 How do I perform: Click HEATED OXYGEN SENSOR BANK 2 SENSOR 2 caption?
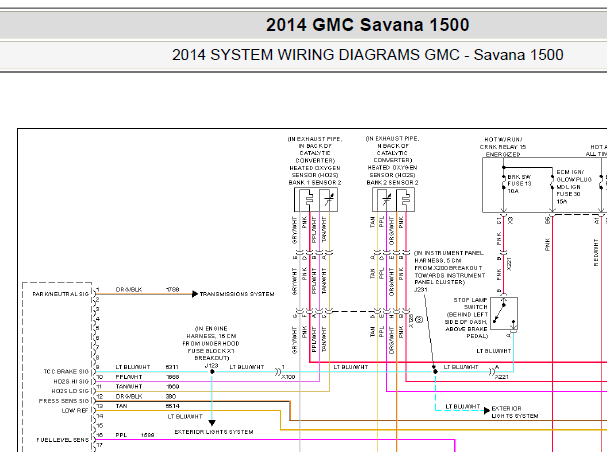[393, 175]
